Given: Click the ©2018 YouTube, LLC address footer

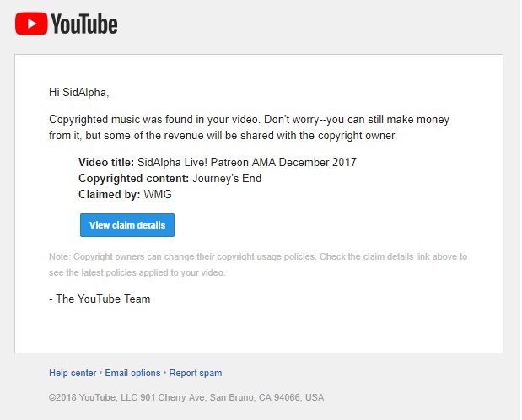Looking at the screenshot, I should [186, 397].
